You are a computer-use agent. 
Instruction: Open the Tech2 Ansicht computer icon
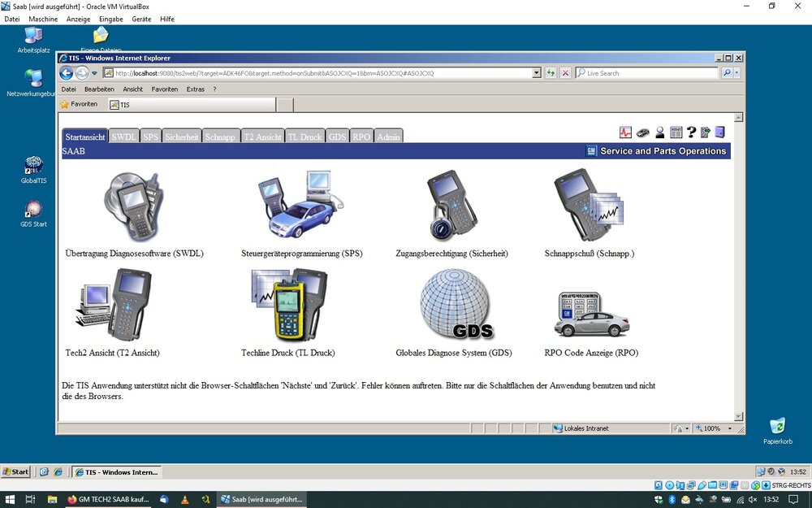coord(114,305)
